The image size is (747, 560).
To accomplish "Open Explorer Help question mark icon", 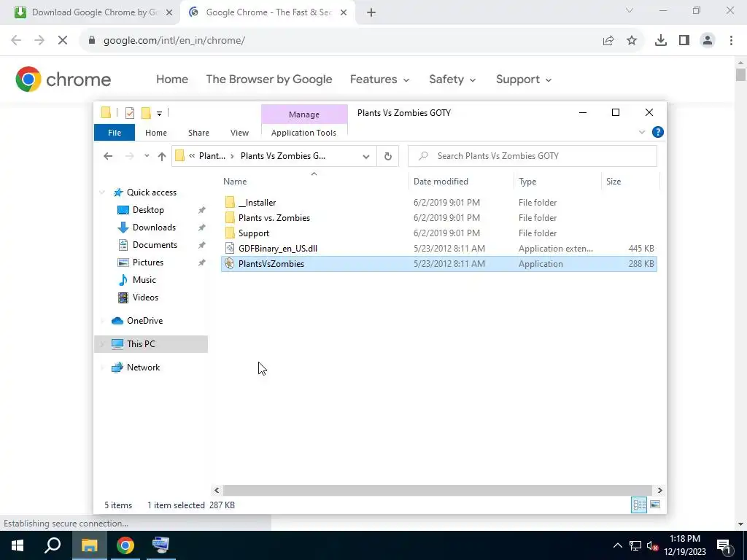I will coord(657,132).
